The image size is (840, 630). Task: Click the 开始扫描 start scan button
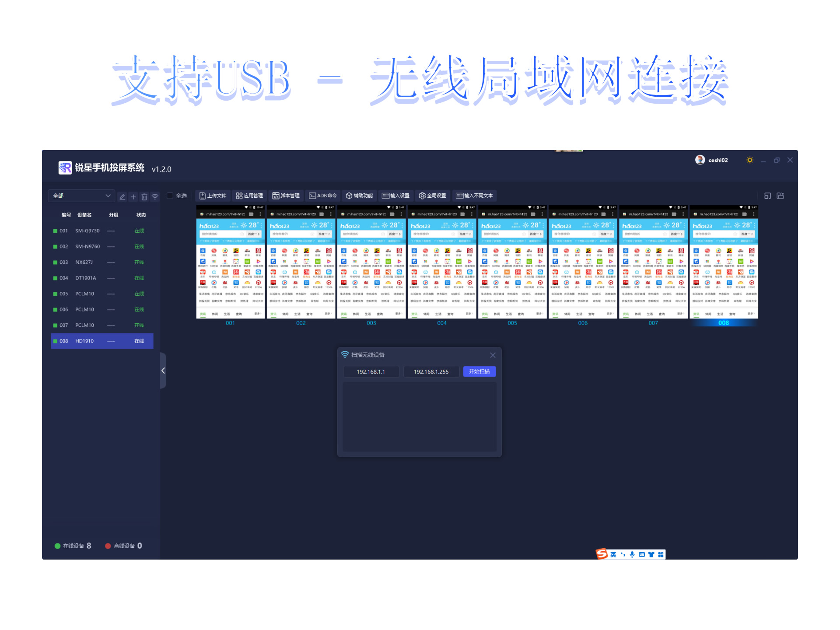(x=479, y=371)
